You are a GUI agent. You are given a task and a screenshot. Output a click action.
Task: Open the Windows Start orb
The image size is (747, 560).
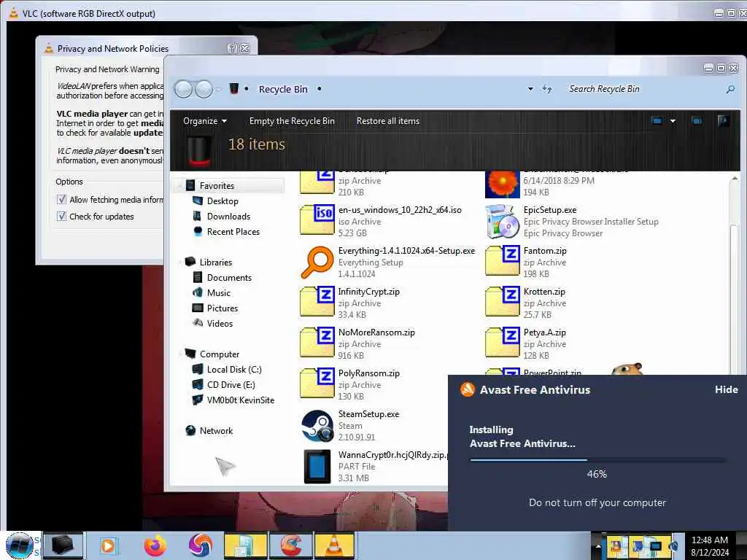20,545
